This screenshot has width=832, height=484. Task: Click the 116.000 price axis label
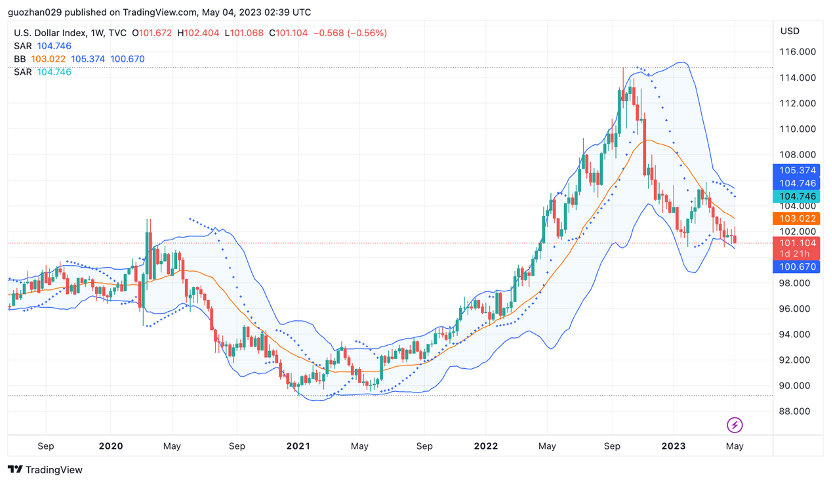(x=798, y=52)
